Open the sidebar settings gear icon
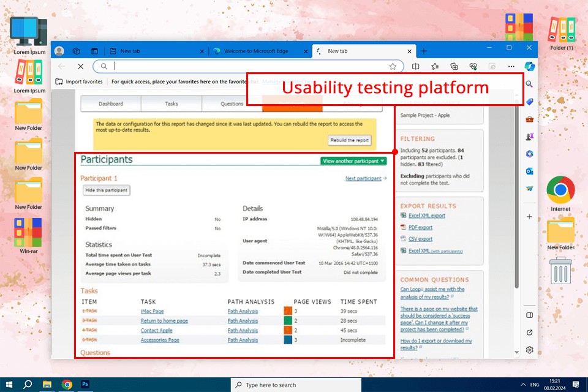Image resolution: width=588 pixels, height=392 pixels. point(529,350)
